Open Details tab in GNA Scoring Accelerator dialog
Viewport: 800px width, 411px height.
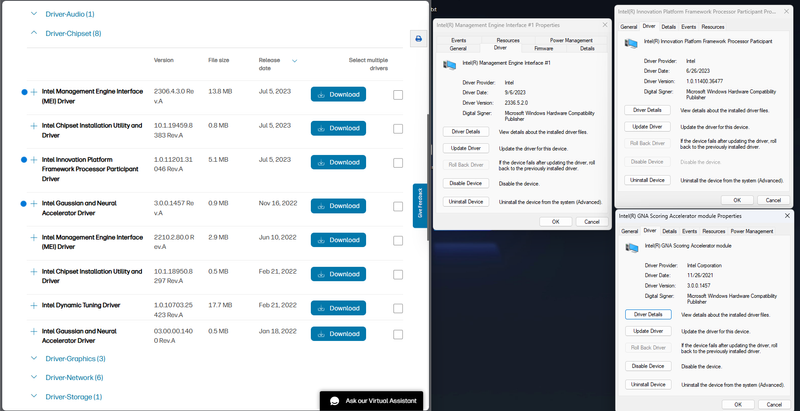(669, 231)
